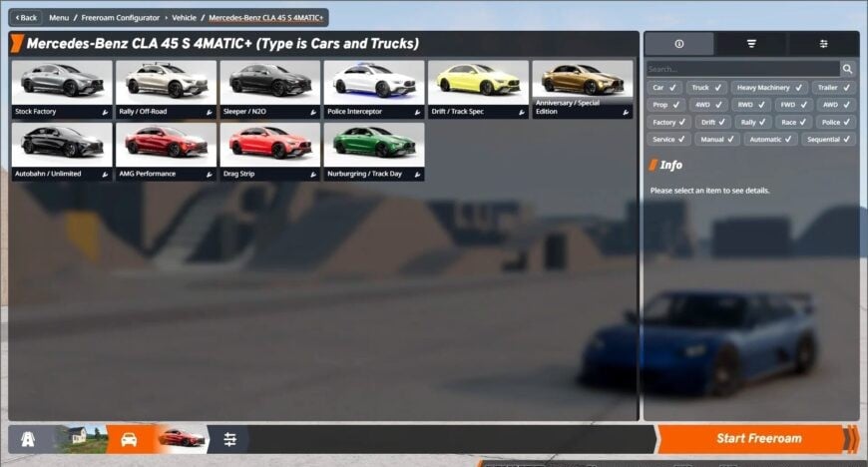The image size is (868, 467).
Task: Open Freeroam Configurator breadcrumb
Action: click(x=120, y=18)
